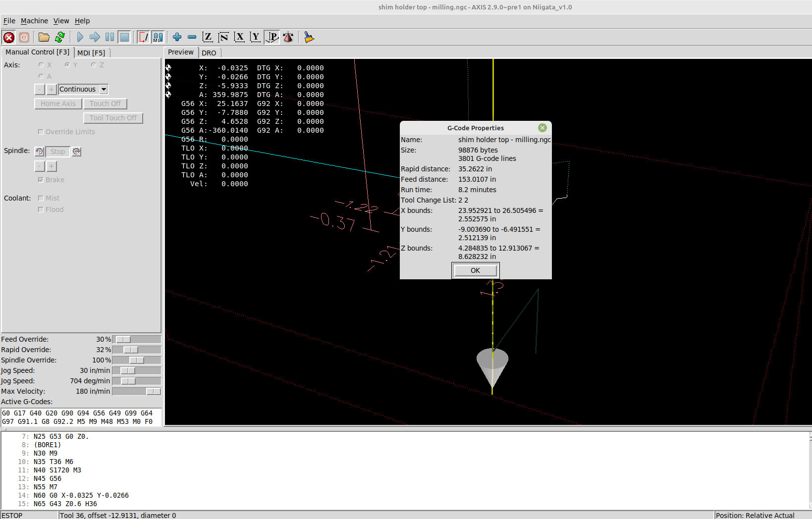Open the Machine menu

[x=34, y=21]
